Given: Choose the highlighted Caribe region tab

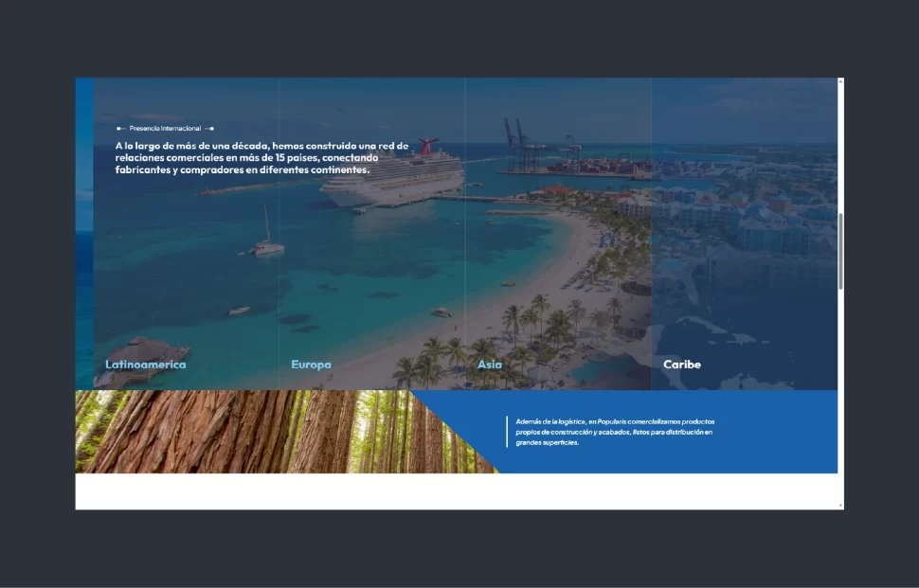Looking at the screenshot, I should tap(682, 365).
